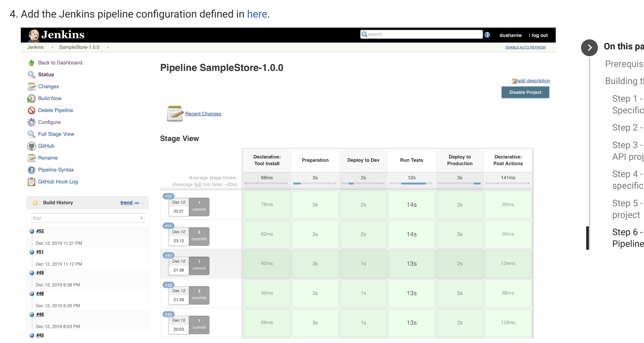
Task: Click SampleStore-1.0.0 breadcrumb link
Action: tap(79, 47)
